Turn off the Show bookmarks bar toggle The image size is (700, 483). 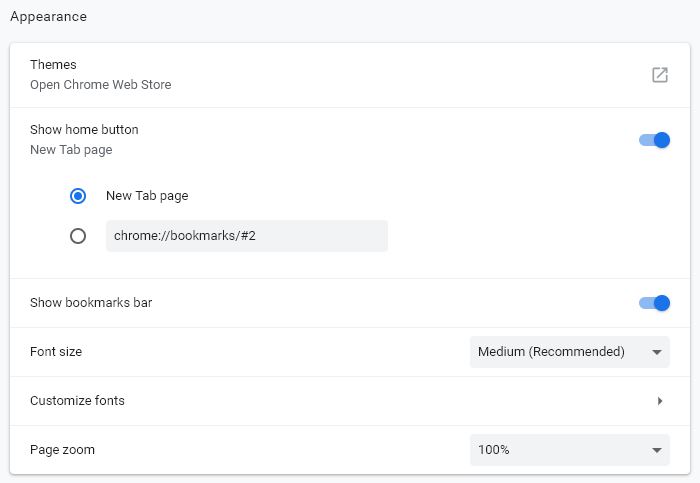[x=655, y=303]
